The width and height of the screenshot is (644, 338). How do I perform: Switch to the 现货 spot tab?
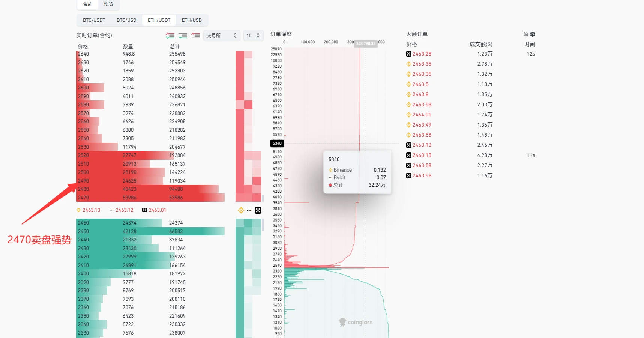[109, 4]
